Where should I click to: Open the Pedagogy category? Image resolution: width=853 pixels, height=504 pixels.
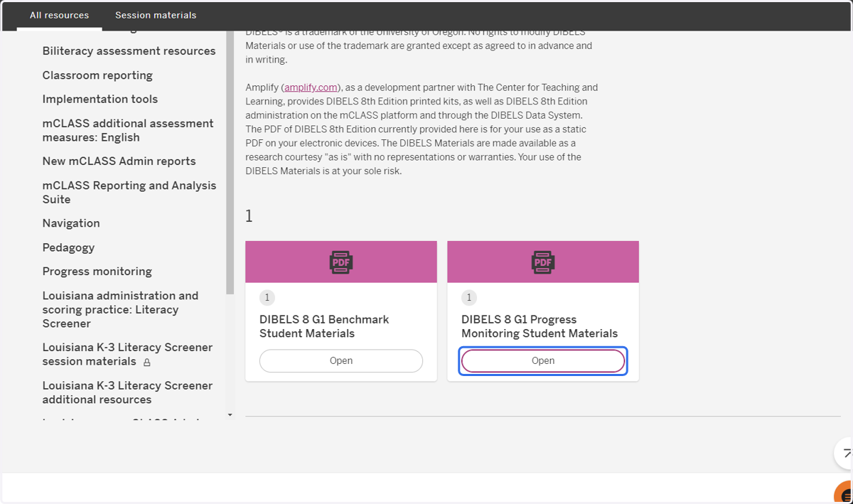pos(68,247)
